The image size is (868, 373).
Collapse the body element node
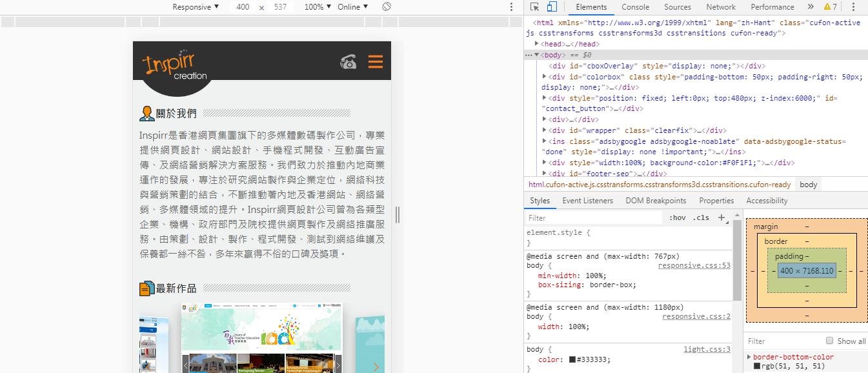pos(537,55)
